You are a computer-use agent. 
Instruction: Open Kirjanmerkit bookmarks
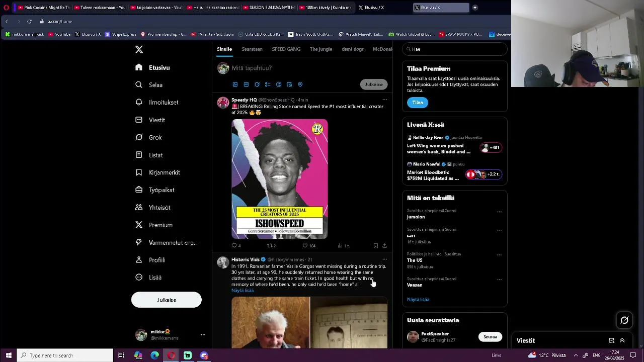point(158,172)
